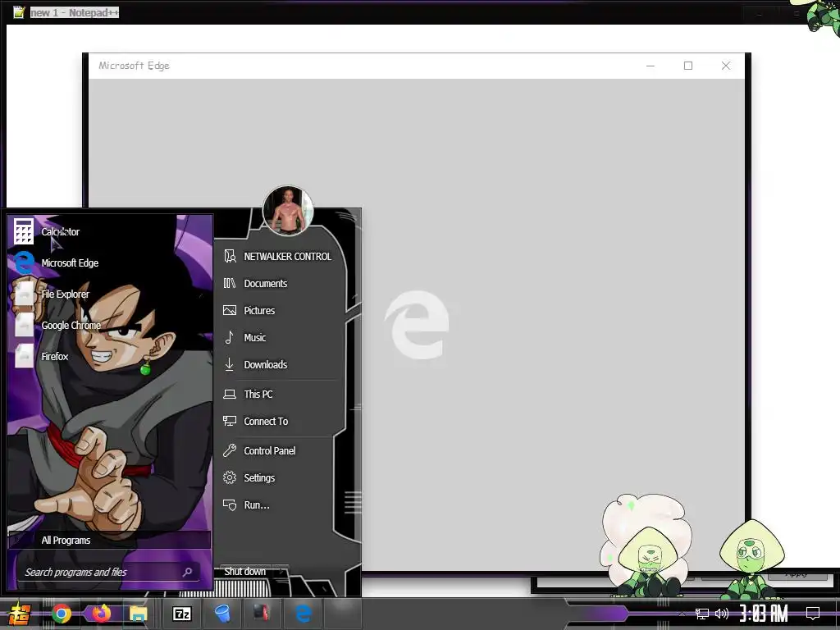Close the Microsoft Edge window
Viewport: 840px width, 630px height.
[x=726, y=66]
